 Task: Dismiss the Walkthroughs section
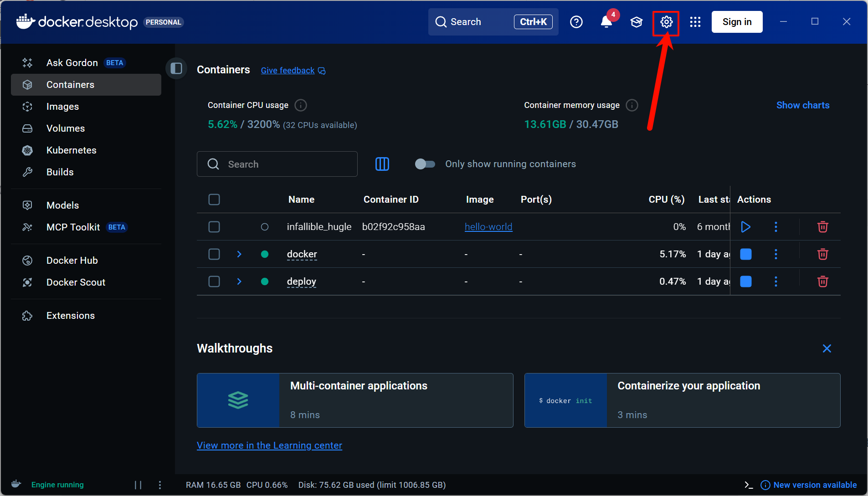827,348
